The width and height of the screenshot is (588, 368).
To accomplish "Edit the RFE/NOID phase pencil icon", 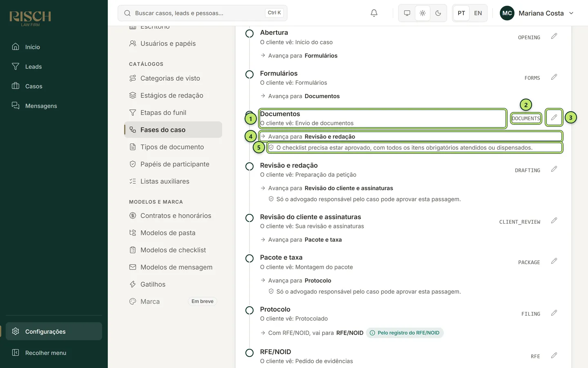I will coord(554,355).
